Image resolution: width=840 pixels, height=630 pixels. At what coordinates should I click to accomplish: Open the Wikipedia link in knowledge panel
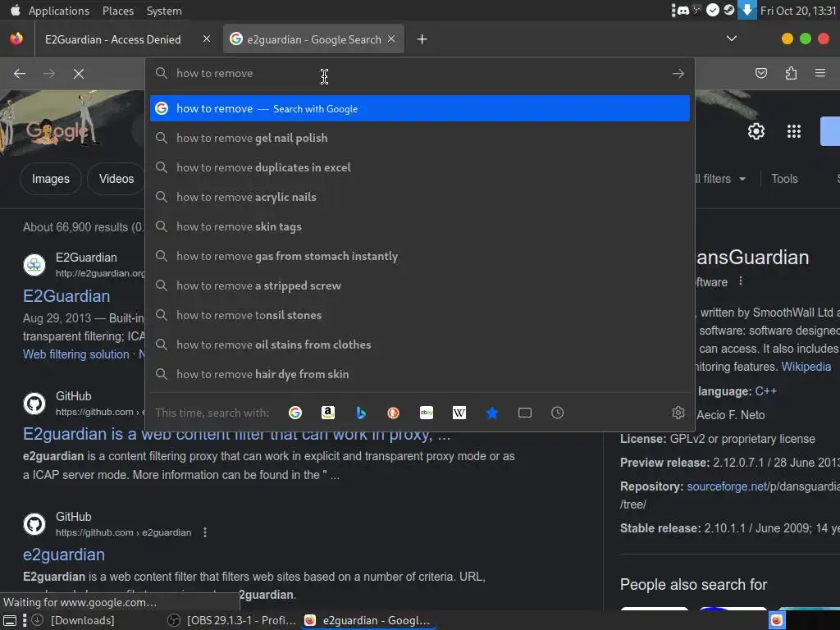pyautogui.click(x=806, y=367)
